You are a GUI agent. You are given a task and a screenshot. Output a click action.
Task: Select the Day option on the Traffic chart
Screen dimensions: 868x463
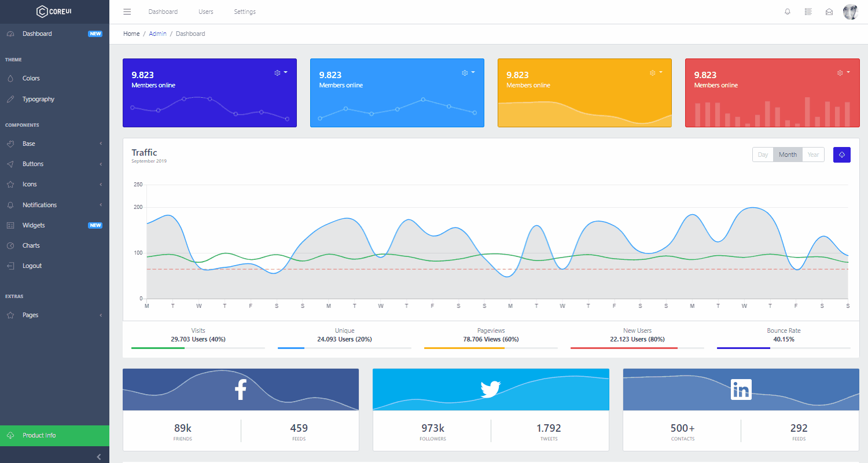pyautogui.click(x=762, y=155)
